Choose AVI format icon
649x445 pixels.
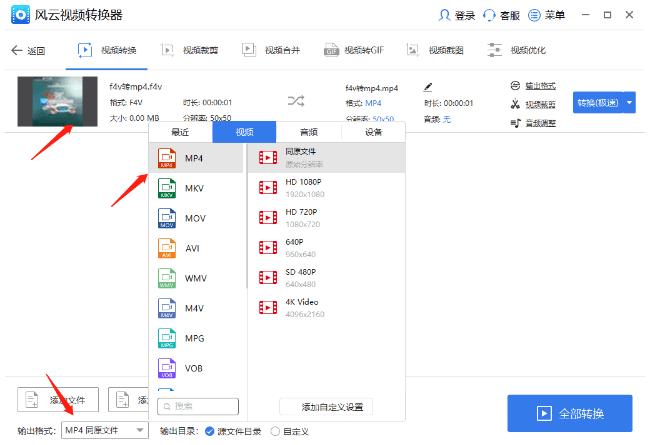(x=167, y=248)
